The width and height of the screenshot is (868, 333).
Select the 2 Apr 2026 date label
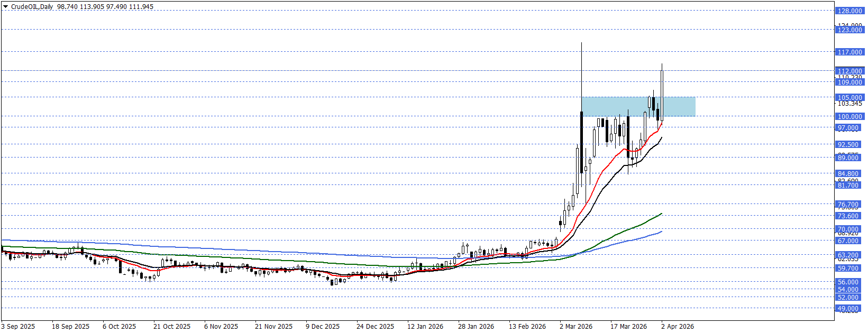(678, 326)
